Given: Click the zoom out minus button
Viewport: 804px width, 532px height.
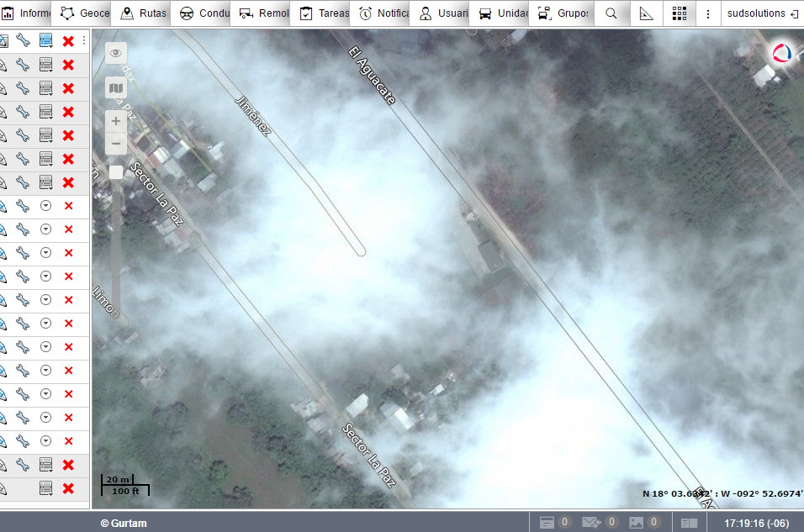Looking at the screenshot, I should pos(116,144).
